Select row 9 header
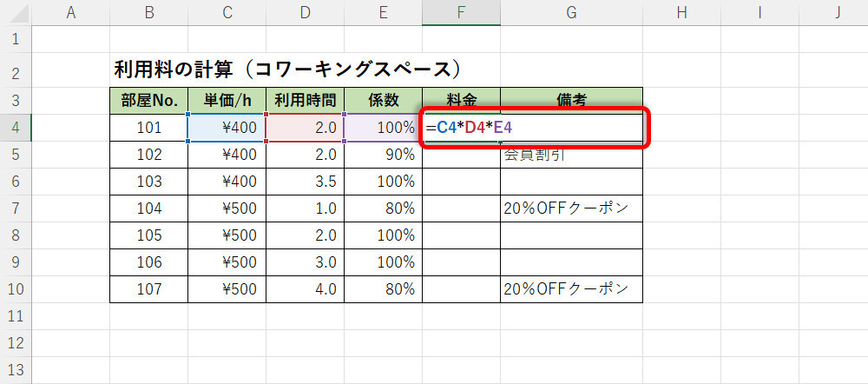This screenshot has width=868, height=384. click(16, 262)
